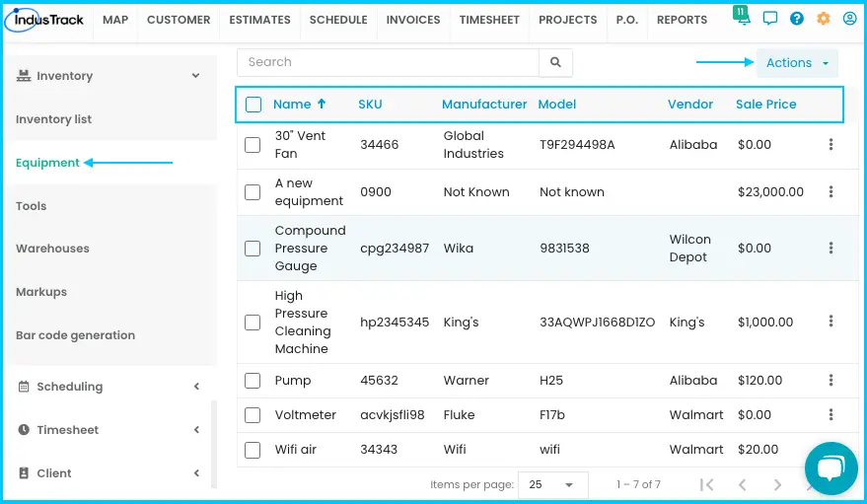The width and height of the screenshot is (867, 504).
Task: Check the Wifi air row
Action: pos(253,450)
